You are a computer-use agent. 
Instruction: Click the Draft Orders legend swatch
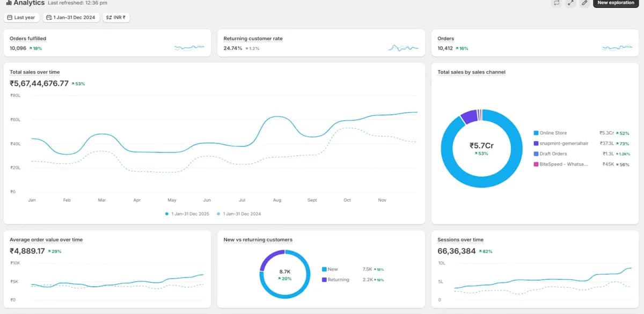pyautogui.click(x=536, y=154)
